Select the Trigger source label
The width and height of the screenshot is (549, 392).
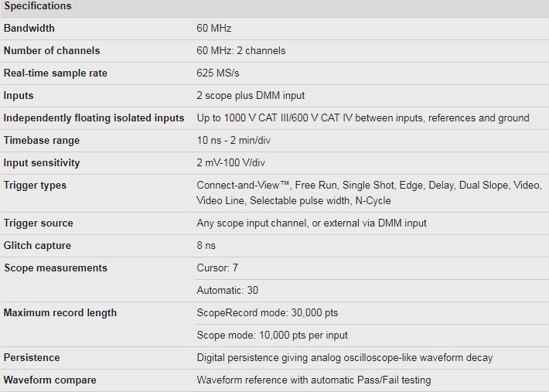[39, 223]
